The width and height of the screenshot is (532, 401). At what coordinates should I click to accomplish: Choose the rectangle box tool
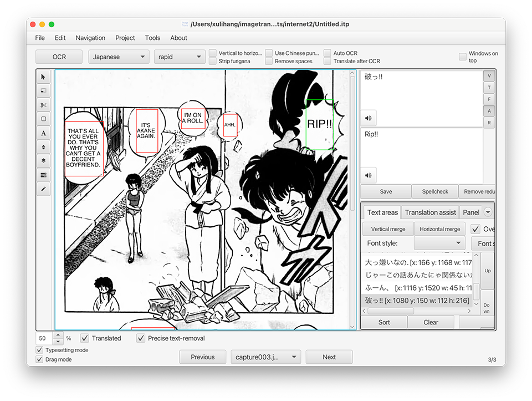click(44, 119)
